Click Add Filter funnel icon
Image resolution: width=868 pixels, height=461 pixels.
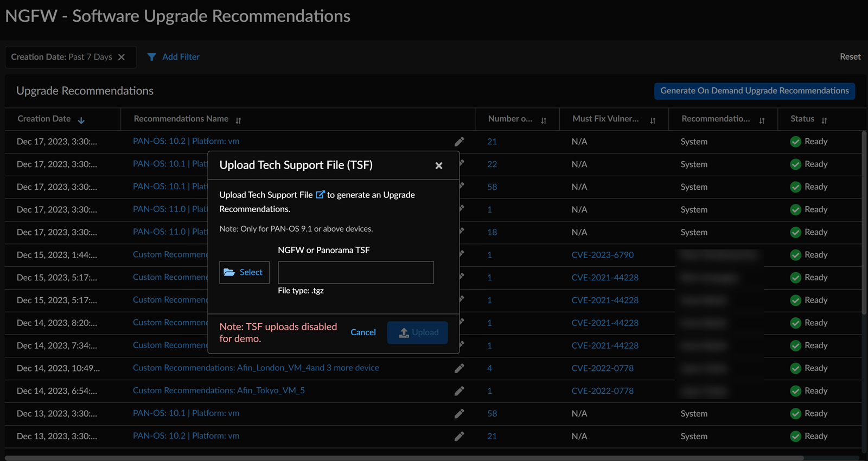coord(152,57)
